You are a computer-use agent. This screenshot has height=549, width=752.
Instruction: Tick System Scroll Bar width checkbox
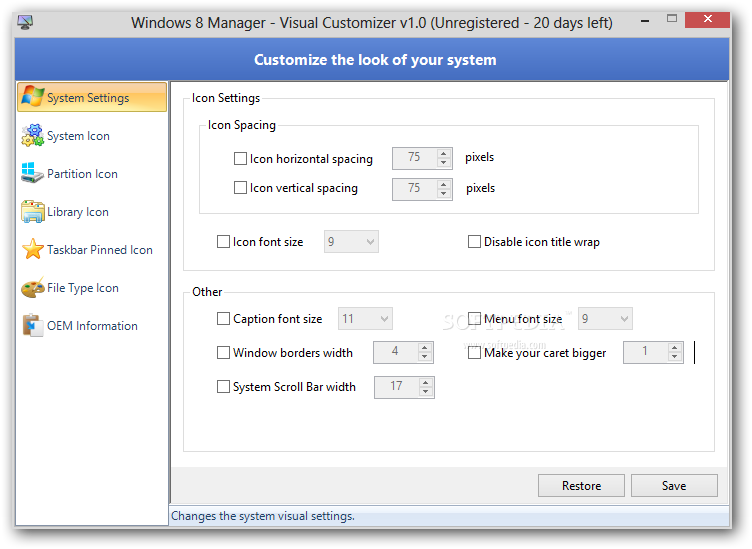223,386
